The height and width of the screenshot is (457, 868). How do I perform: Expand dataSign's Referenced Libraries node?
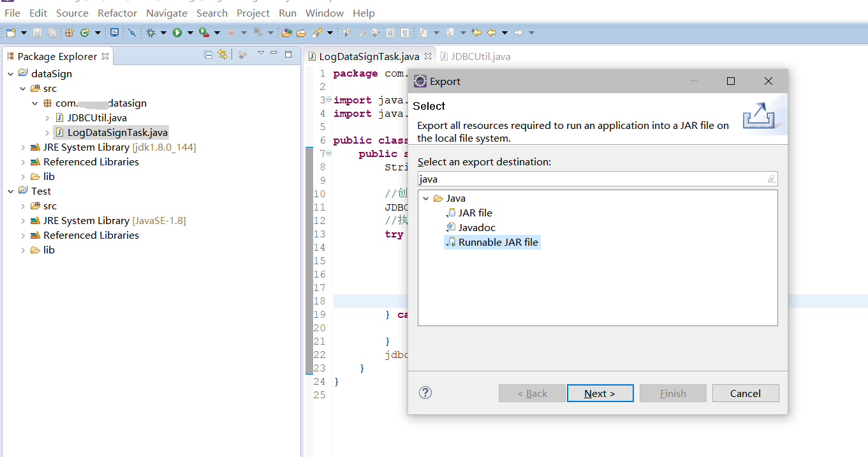pyautogui.click(x=23, y=162)
